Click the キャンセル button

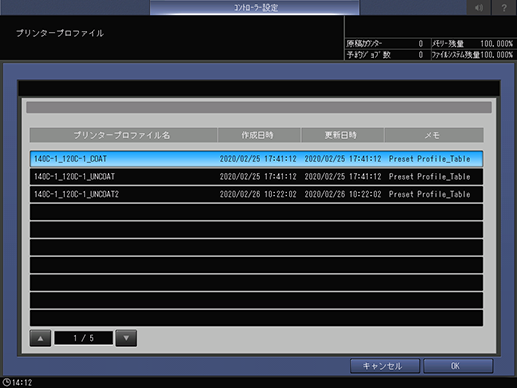click(x=385, y=366)
